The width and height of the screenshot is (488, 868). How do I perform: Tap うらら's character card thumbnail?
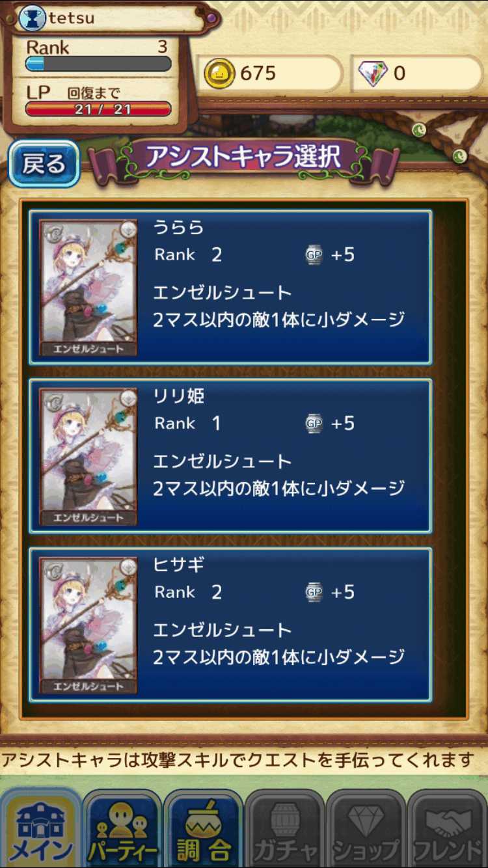point(88,288)
